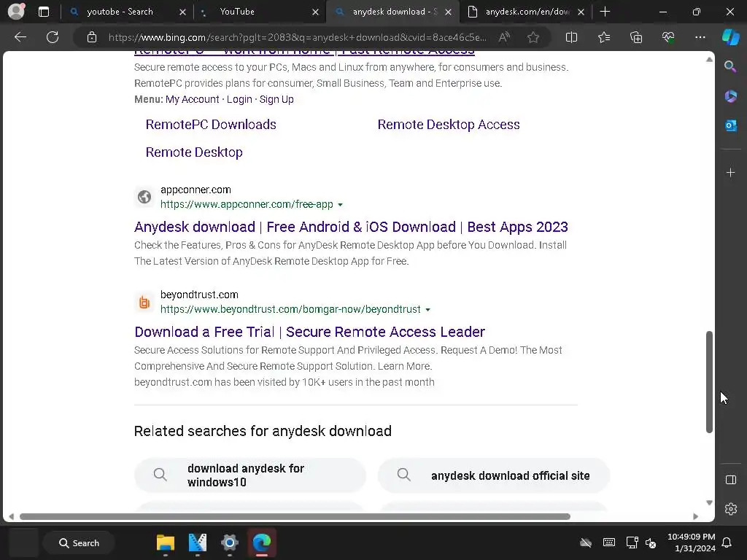
Task: Open clock and date in taskbar
Action: [x=692, y=542]
